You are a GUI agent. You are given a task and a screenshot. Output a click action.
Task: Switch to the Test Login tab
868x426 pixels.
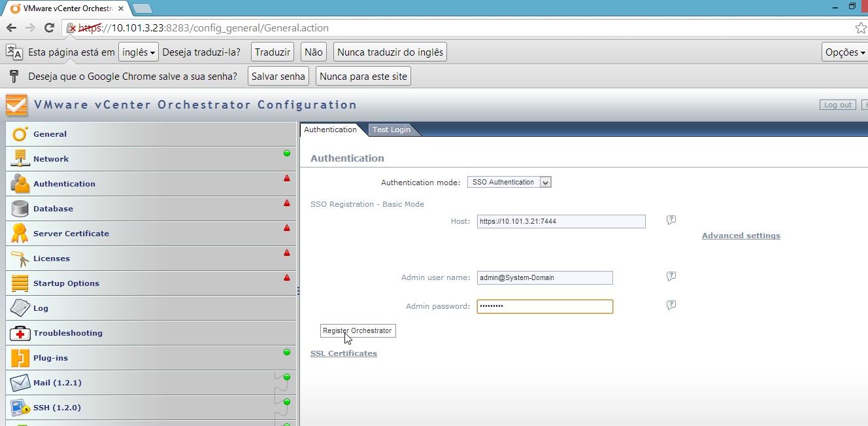391,130
